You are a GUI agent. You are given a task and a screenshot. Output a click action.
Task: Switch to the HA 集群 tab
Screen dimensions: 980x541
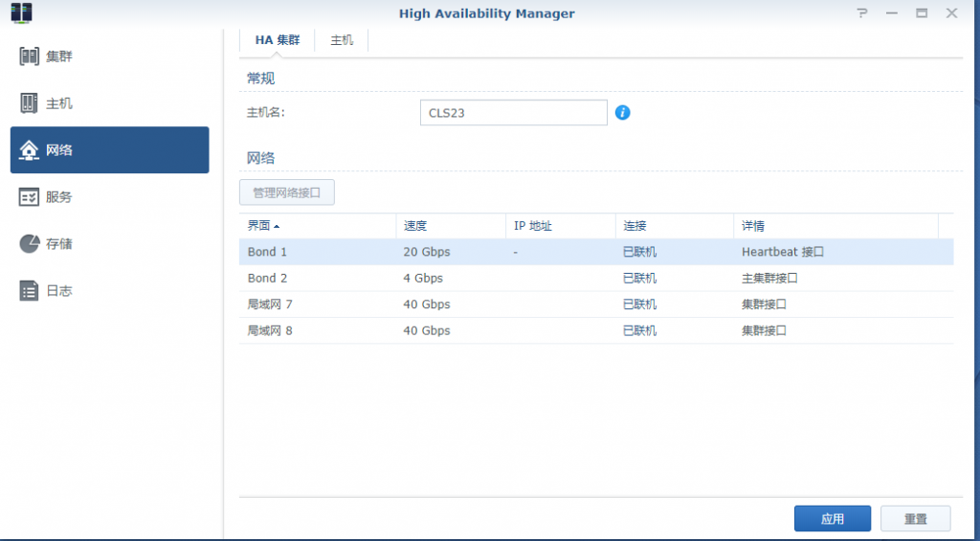pos(278,40)
